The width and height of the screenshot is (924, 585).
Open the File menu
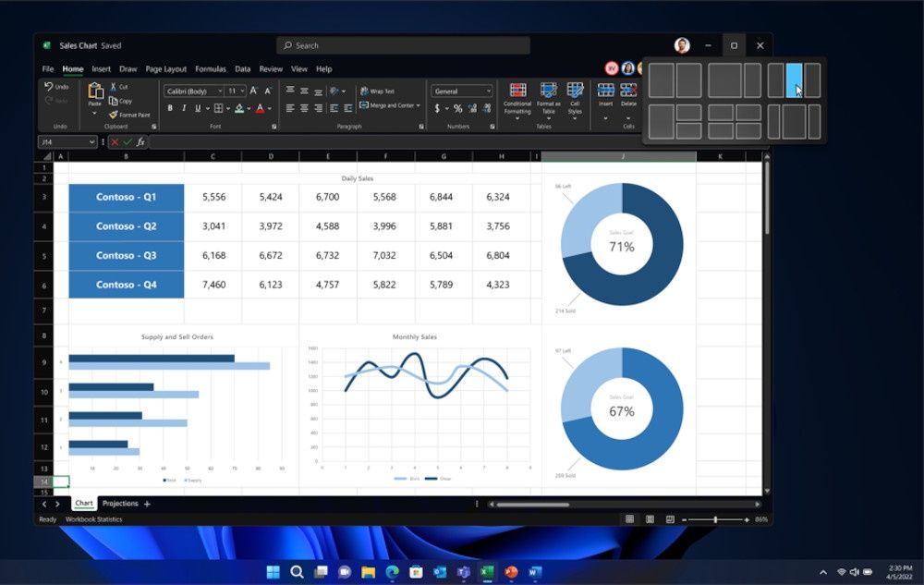click(48, 69)
